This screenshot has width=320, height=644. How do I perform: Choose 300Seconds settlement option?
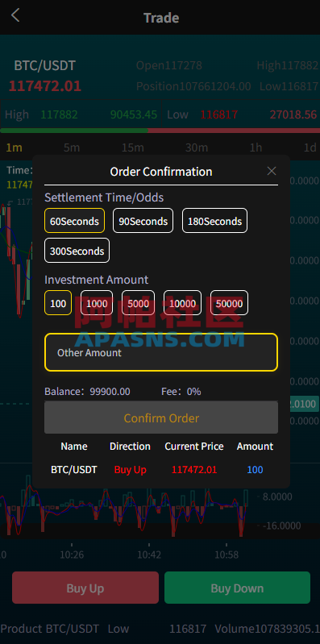77,250
